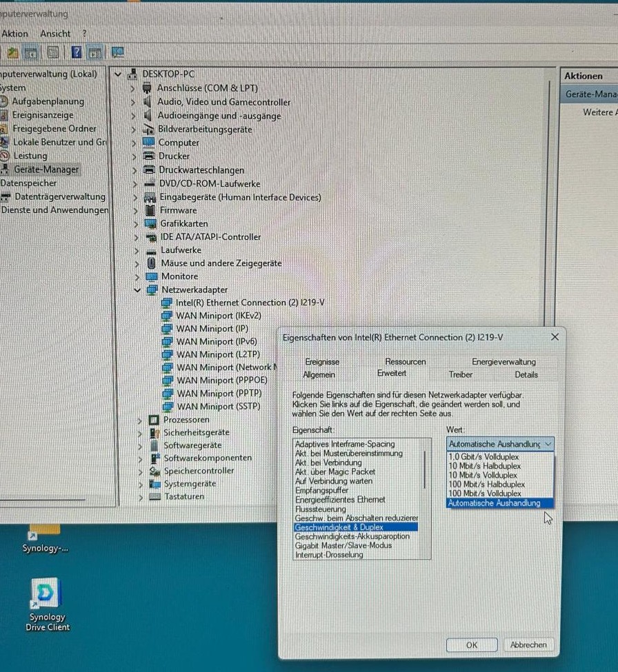Click the Anschlüsse (COM & LPT) icon

coord(147,88)
